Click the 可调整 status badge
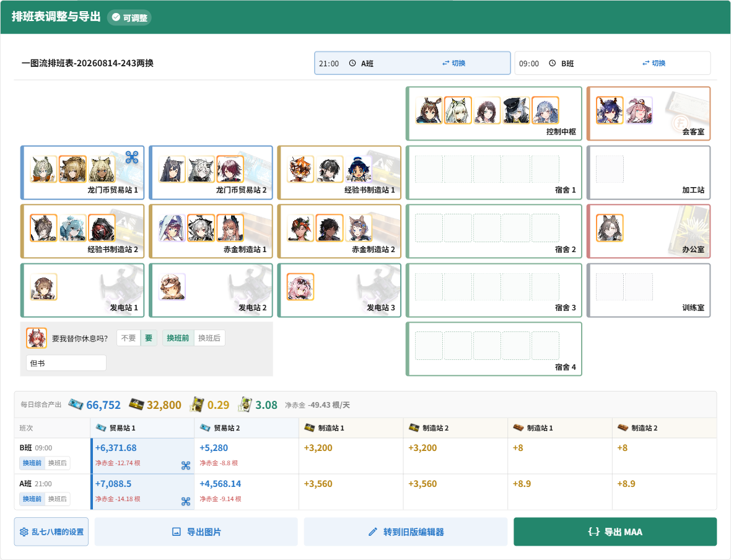 (x=129, y=17)
